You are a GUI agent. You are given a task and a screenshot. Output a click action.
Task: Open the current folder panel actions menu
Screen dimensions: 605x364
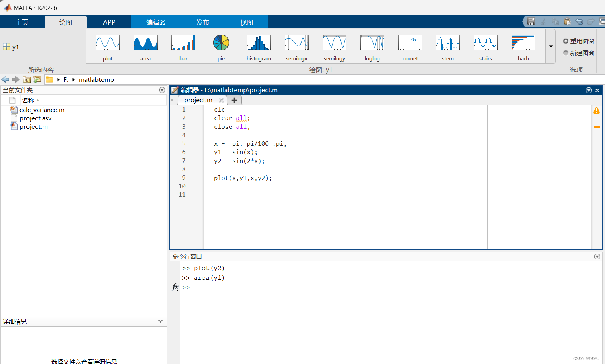coord(162,90)
